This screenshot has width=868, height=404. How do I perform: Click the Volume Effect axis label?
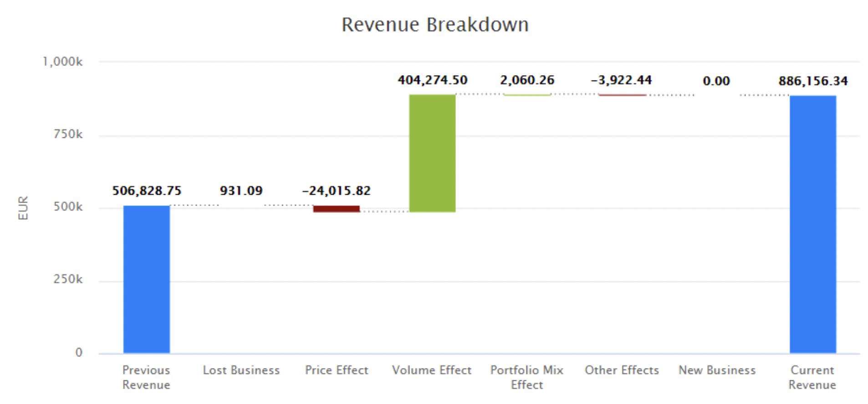point(431,370)
